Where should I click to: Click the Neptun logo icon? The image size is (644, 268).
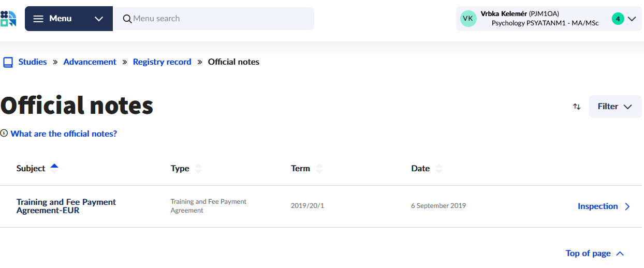8,19
